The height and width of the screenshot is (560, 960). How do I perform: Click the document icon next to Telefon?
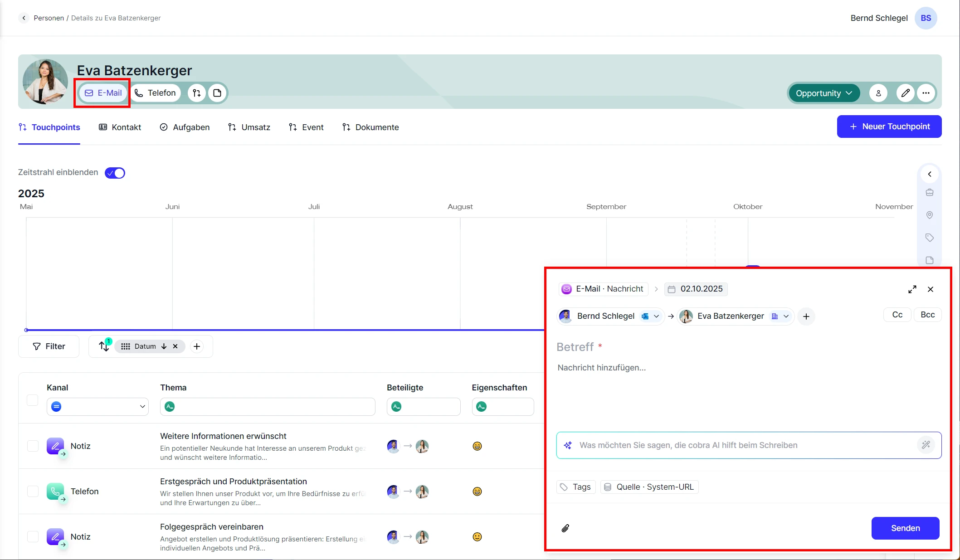pyautogui.click(x=217, y=93)
